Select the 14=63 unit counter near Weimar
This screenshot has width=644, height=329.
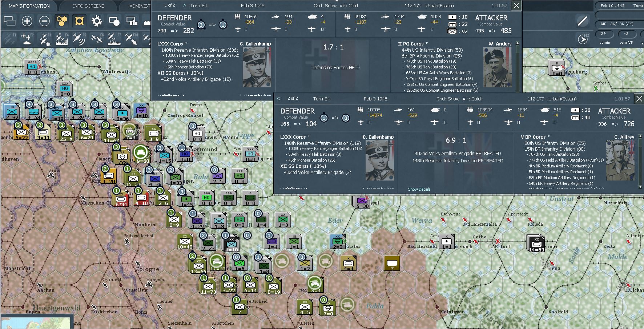point(536,243)
